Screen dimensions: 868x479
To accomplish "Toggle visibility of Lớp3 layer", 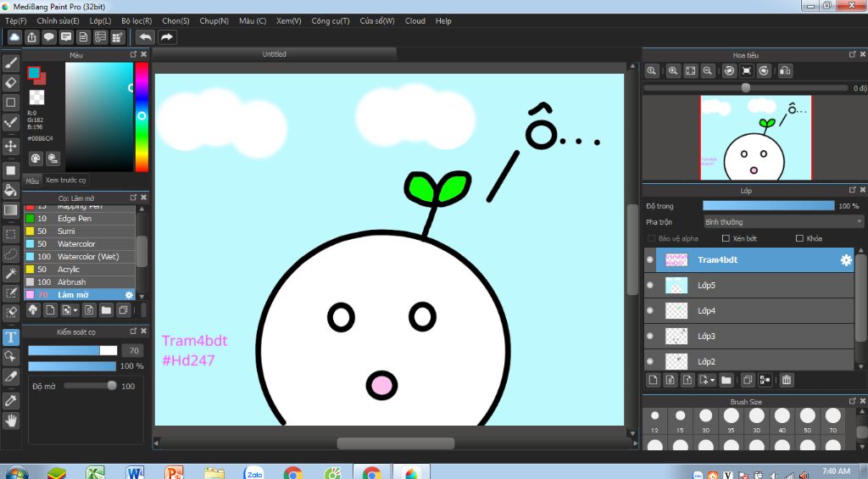I will tap(650, 336).
